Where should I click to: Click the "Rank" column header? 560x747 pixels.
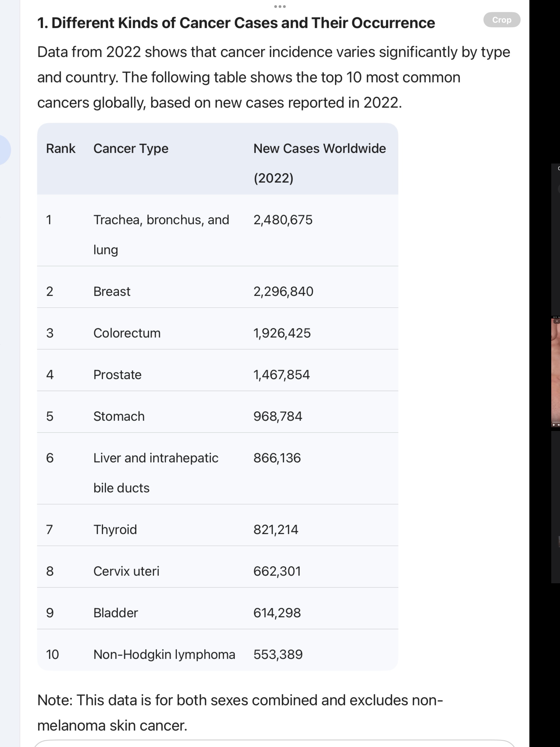pos(60,148)
